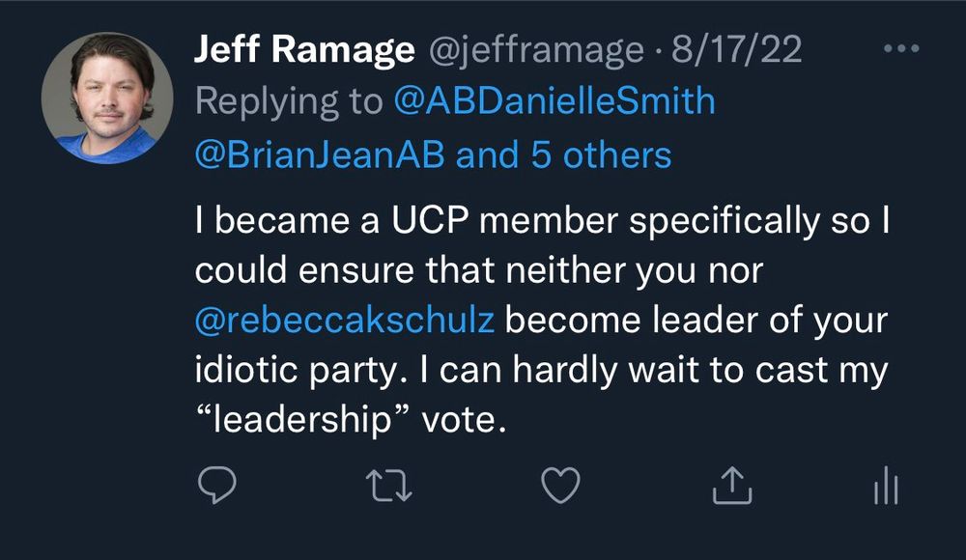The image size is (966, 560).
Task: Open the three-dot more options menu
Action: [901, 49]
